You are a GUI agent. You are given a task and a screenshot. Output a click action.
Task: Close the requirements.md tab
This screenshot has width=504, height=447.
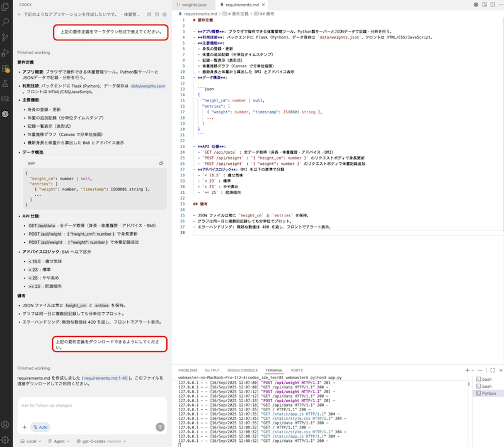coord(263,5)
